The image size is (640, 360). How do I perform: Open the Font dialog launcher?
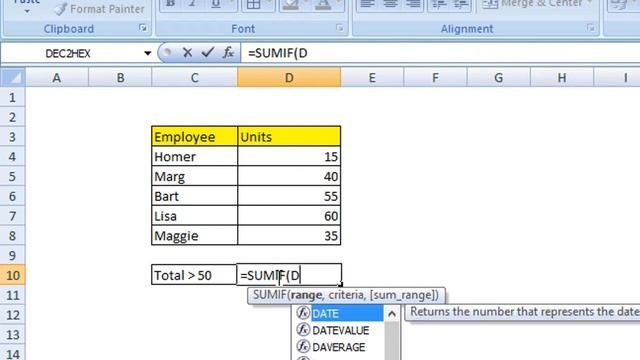[x=340, y=28]
